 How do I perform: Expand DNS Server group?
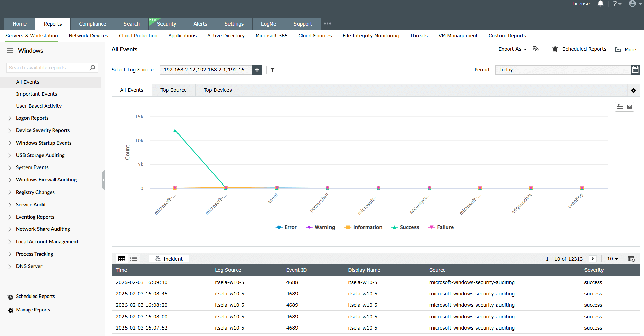click(10, 267)
